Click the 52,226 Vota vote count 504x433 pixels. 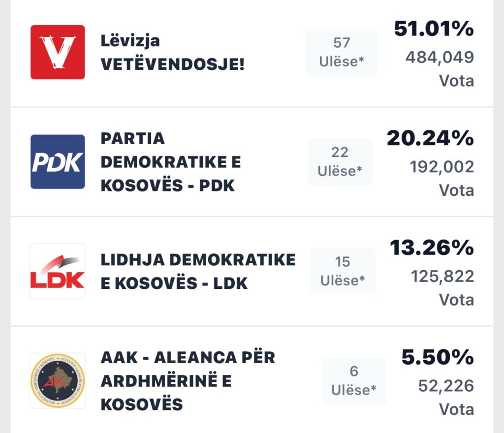point(446,397)
